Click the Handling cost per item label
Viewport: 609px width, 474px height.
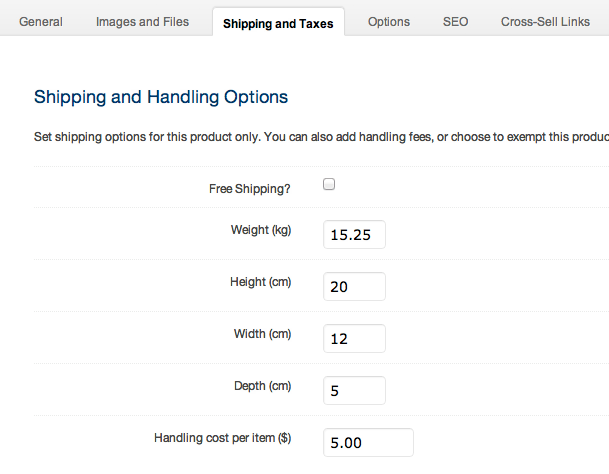[223, 438]
